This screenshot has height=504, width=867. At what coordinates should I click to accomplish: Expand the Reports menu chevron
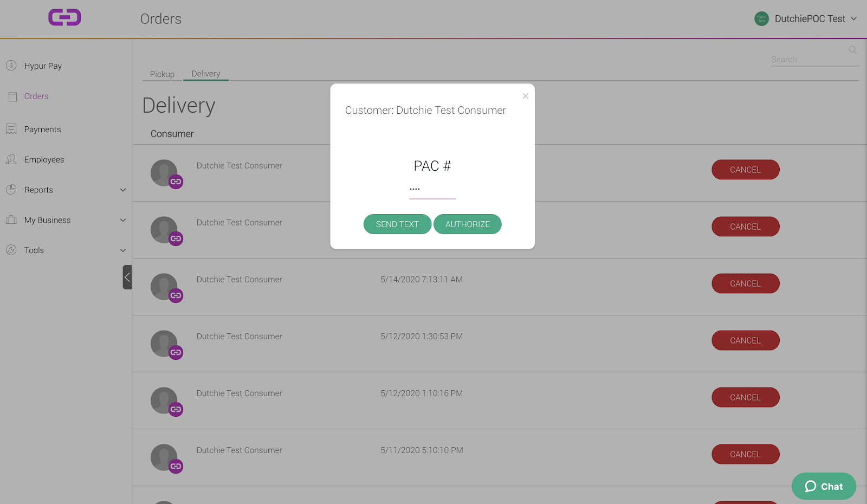point(123,190)
